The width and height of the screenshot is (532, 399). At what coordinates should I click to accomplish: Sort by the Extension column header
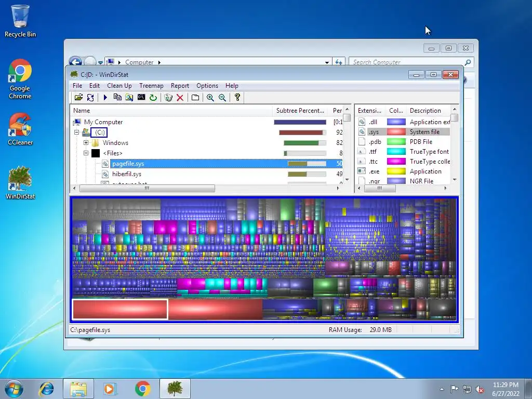tap(370, 111)
